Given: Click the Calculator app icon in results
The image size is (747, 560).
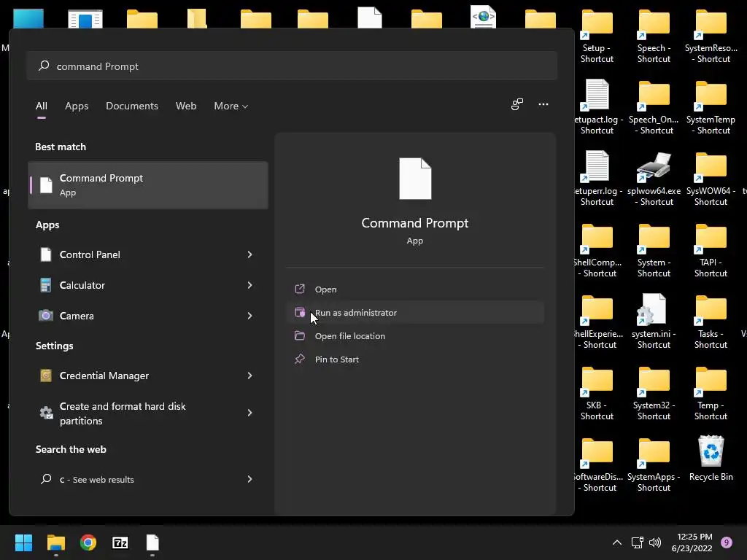Looking at the screenshot, I should [46, 285].
